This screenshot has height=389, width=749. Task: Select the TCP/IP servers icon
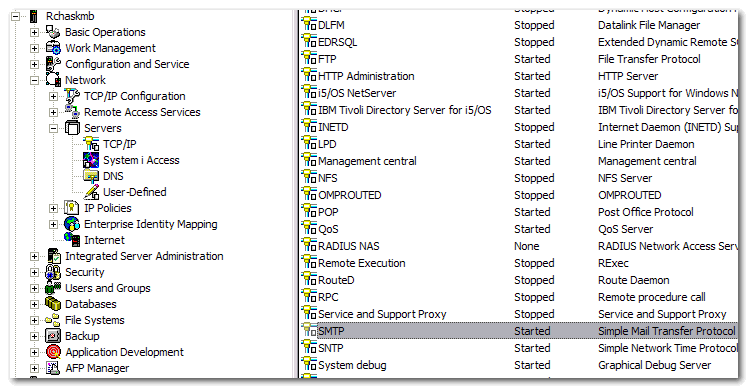91,144
